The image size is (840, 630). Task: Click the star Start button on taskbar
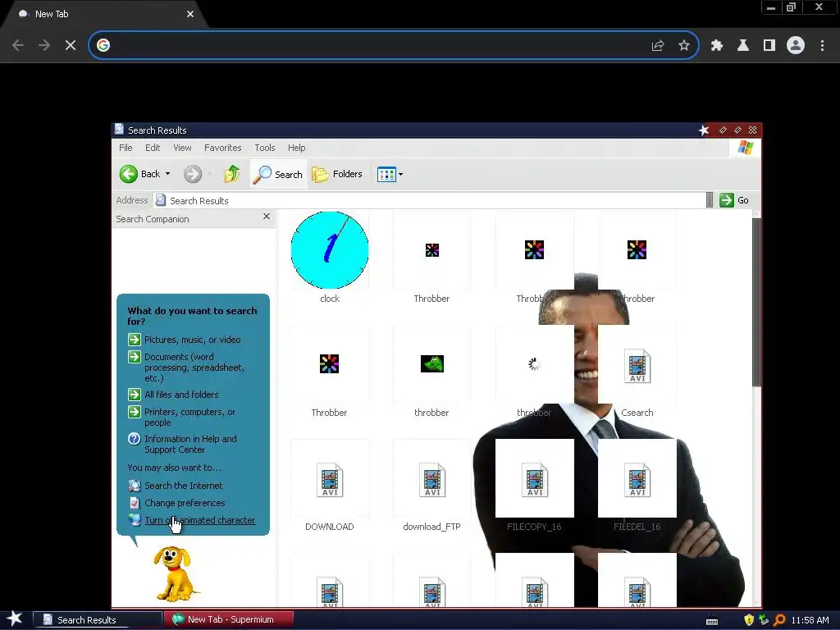point(15,619)
